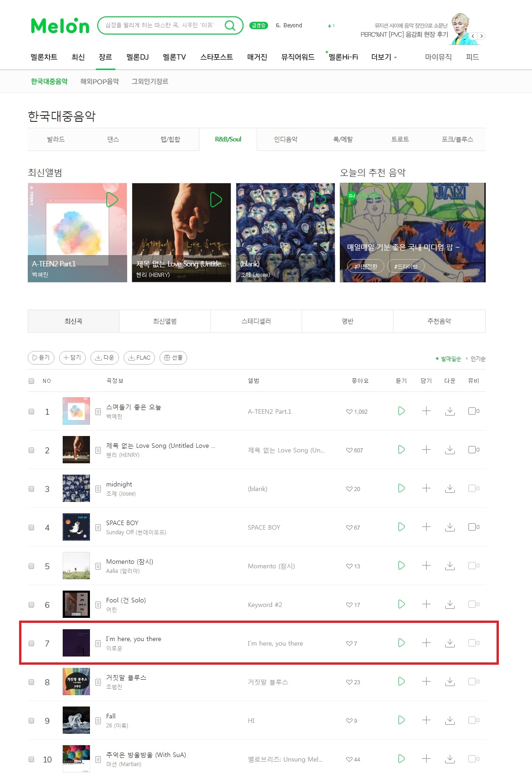
Task: Show next banner with right arrow
Action: 482,36
